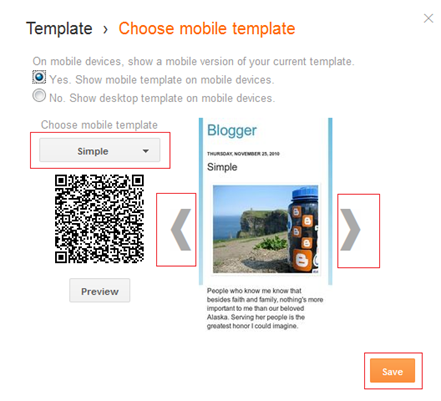Click the dropdown arrow beside Simple
The width and height of the screenshot is (441, 401).
point(145,151)
